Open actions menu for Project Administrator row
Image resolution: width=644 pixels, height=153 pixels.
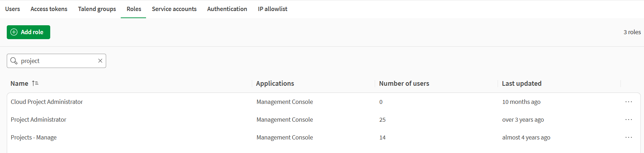pyautogui.click(x=629, y=120)
